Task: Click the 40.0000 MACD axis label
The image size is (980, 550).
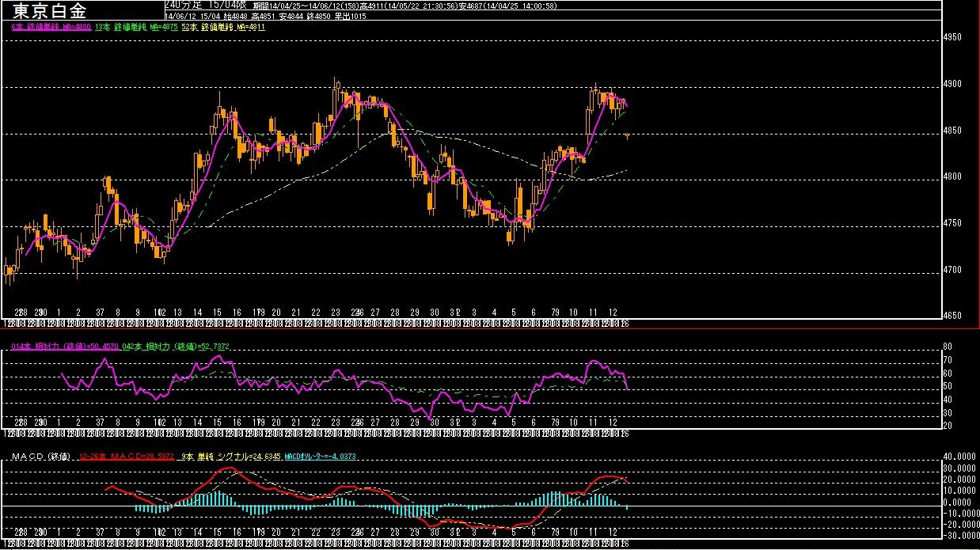Action: point(960,456)
